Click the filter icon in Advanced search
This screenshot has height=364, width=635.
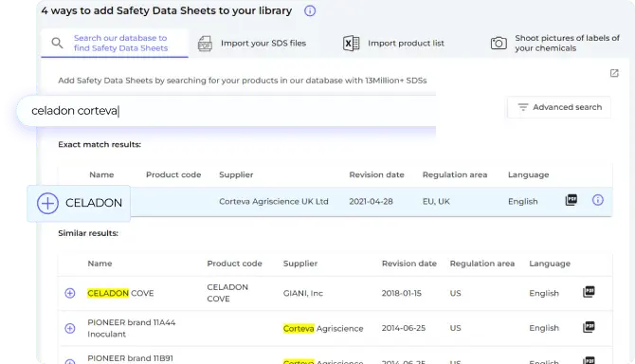(523, 107)
